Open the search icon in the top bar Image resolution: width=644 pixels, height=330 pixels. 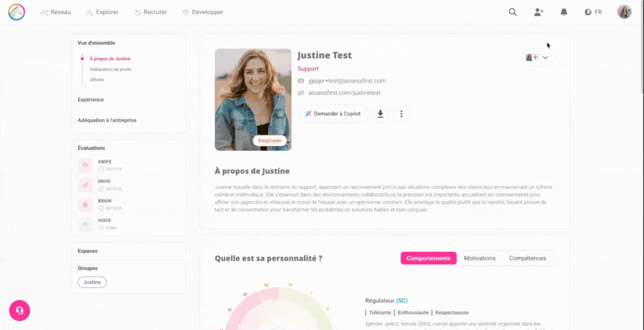pyautogui.click(x=512, y=12)
